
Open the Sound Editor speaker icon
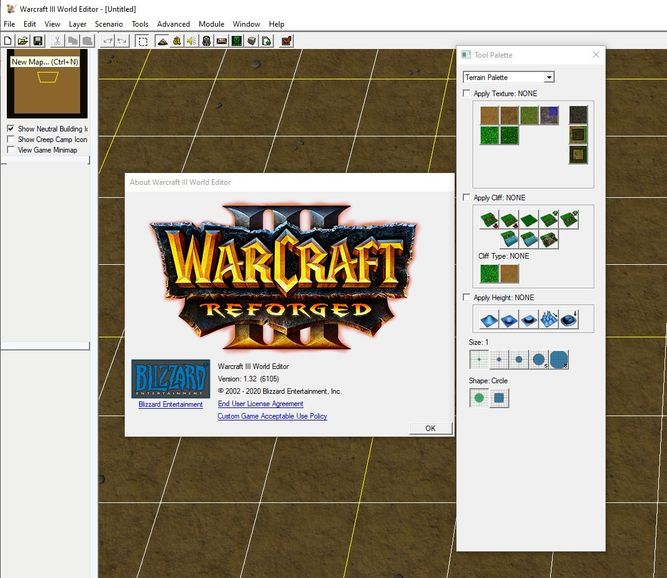pos(192,41)
